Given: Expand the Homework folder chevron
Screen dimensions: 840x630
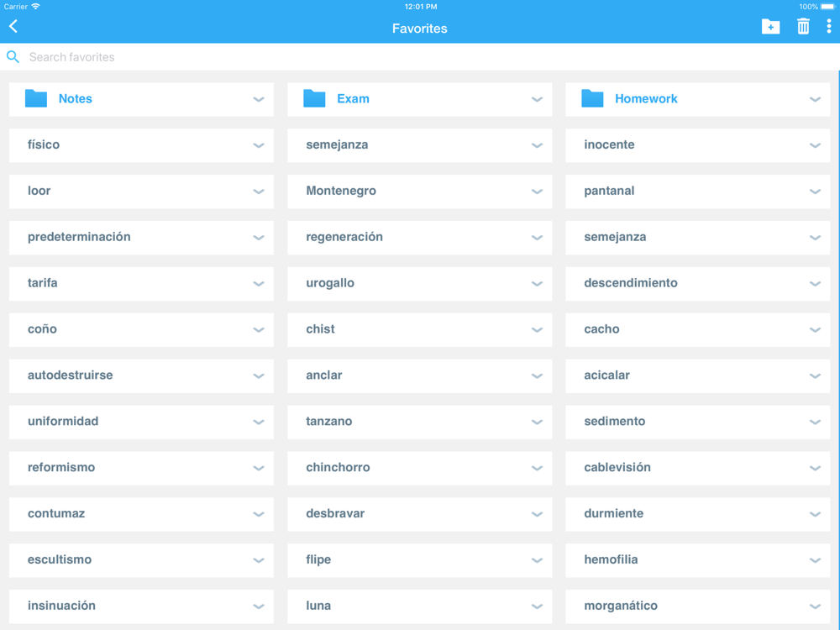Looking at the screenshot, I should click(815, 99).
